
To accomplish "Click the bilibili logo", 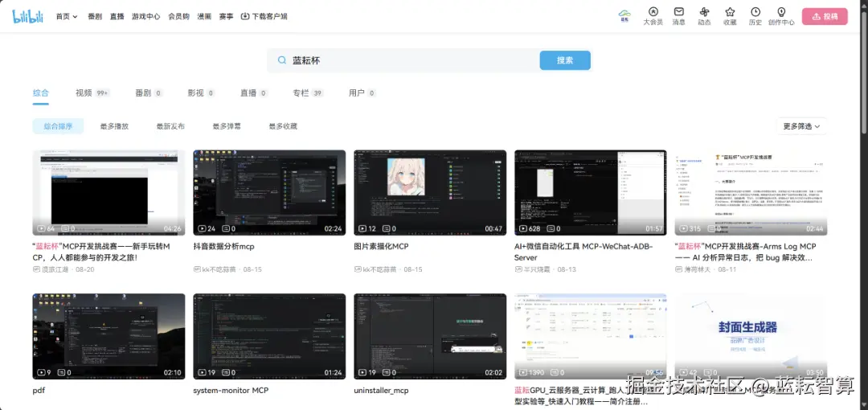I will coord(27,16).
